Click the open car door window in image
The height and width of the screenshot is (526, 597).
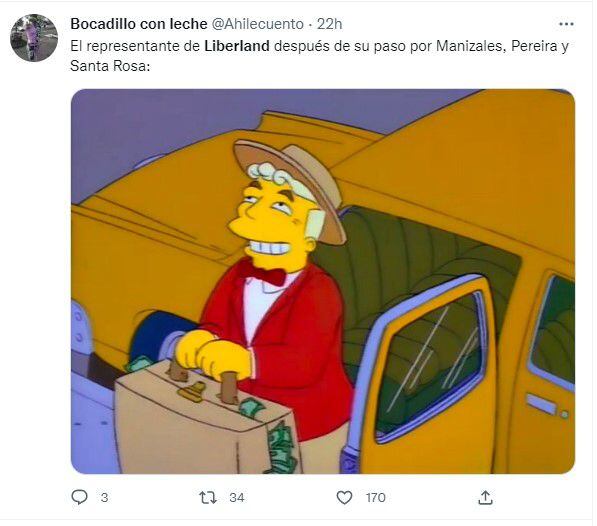tap(428, 367)
